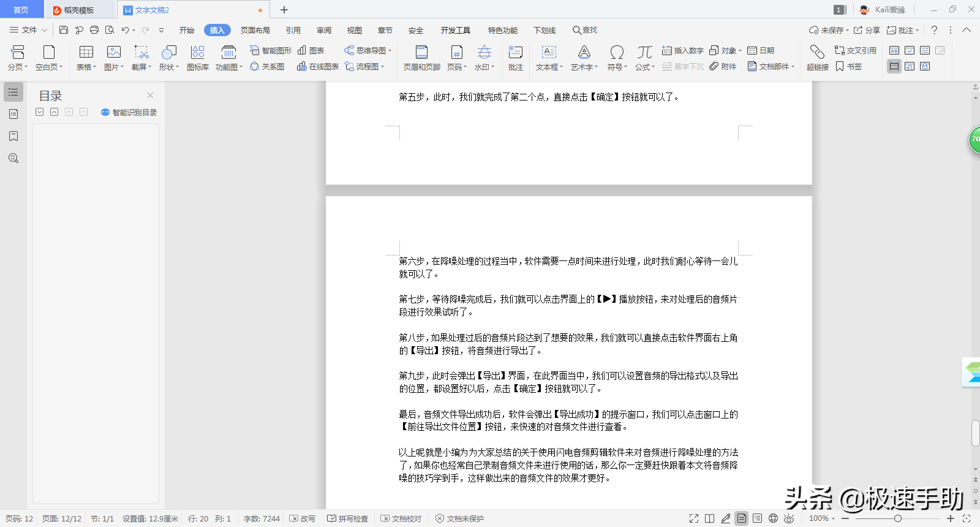Enable eye protection mode in status bar
The height and width of the screenshot is (527, 980).
pos(790,518)
